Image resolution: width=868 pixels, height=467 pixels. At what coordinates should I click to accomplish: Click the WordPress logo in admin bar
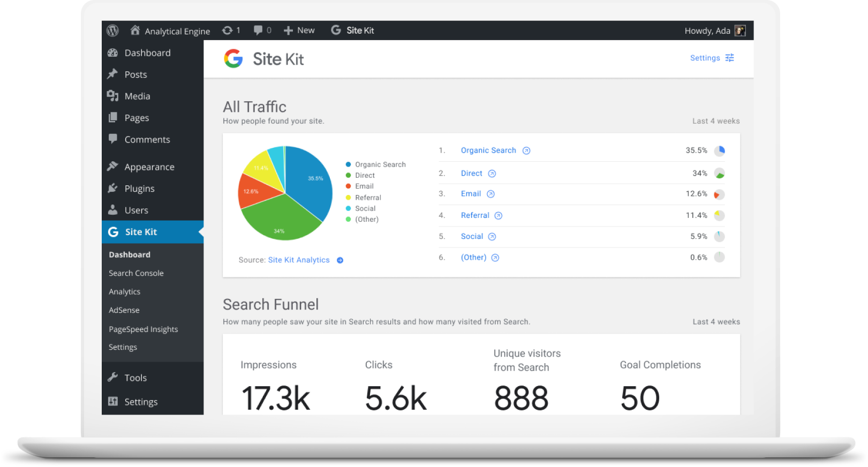click(112, 31)
